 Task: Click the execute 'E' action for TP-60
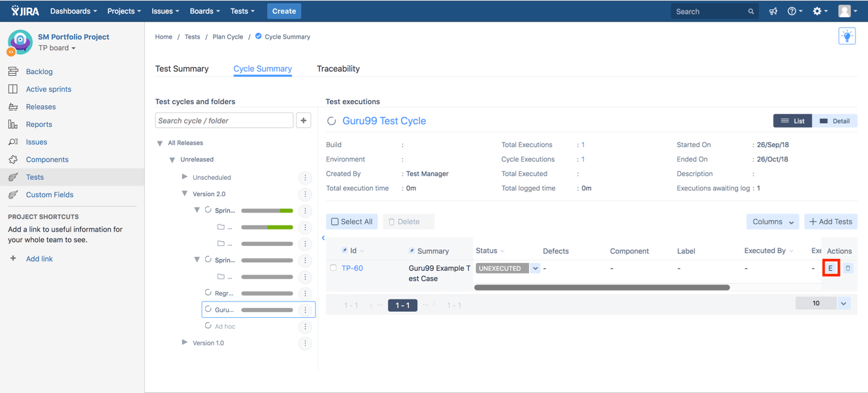click(x=830, y=268)
